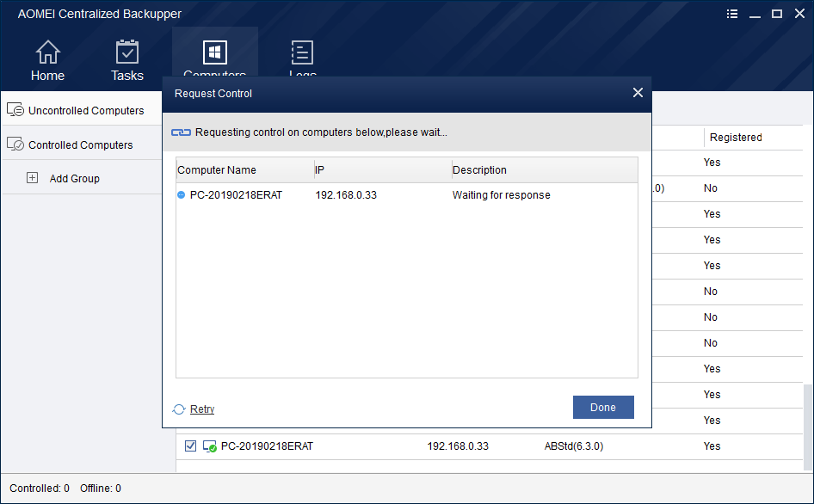Select the Computers tab Windows icon
Viewport: 814px width, 504px height.
click(x=215, y=52)
